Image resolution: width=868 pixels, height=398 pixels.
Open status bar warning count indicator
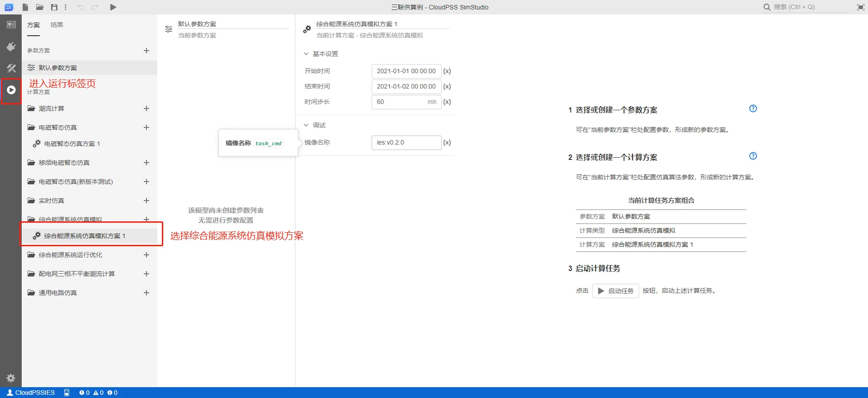point(99,393)
